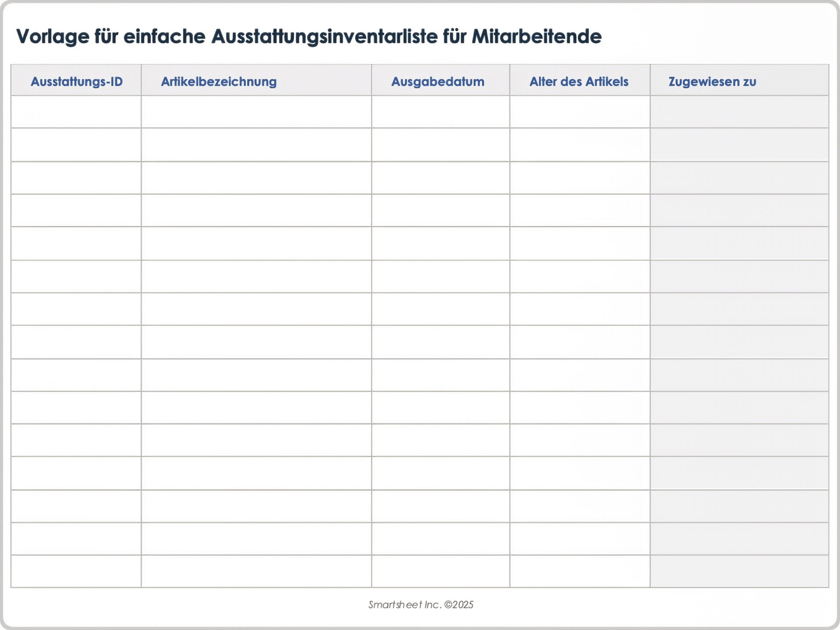
Task: Click the Zugewiesen zu column header
Action: (x=712, y=81)
